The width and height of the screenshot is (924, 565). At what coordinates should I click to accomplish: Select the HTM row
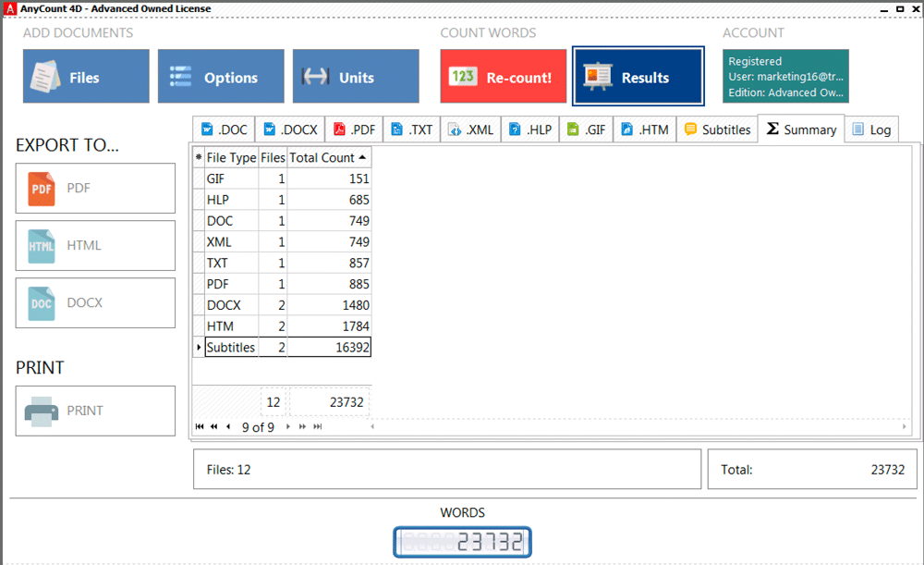tap(282, 326)
